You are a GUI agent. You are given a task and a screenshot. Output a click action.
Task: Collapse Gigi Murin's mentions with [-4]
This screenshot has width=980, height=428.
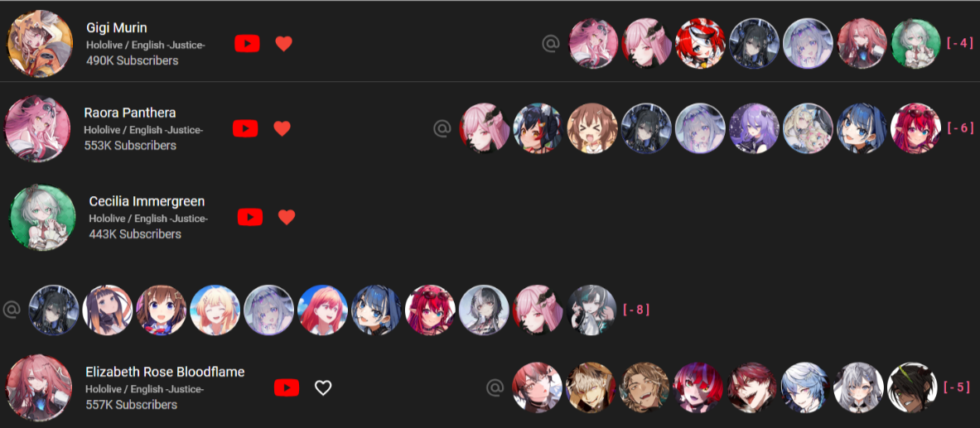[x=960, y=43]
